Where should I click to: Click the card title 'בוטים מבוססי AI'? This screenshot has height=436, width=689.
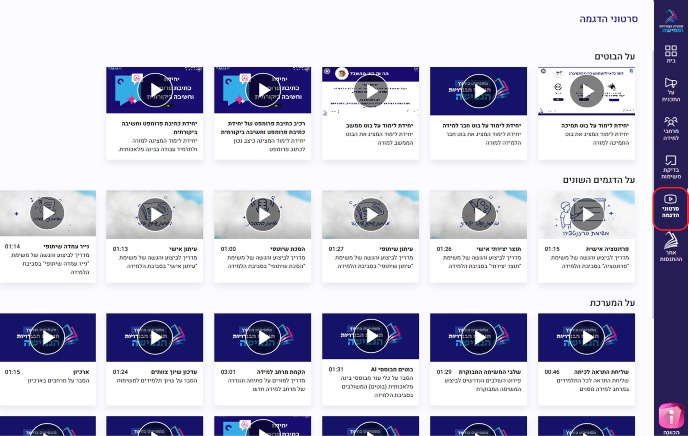(392, 370)
